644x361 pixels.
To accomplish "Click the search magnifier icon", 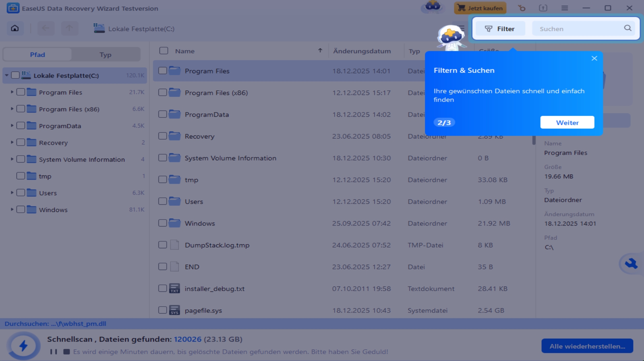I will click(x=628, y=28).
